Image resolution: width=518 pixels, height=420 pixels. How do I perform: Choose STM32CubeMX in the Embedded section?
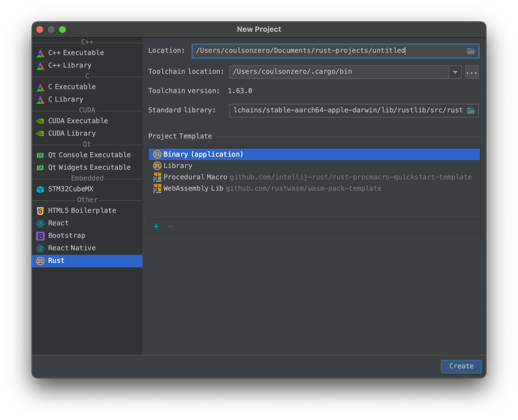coord(71,189)
